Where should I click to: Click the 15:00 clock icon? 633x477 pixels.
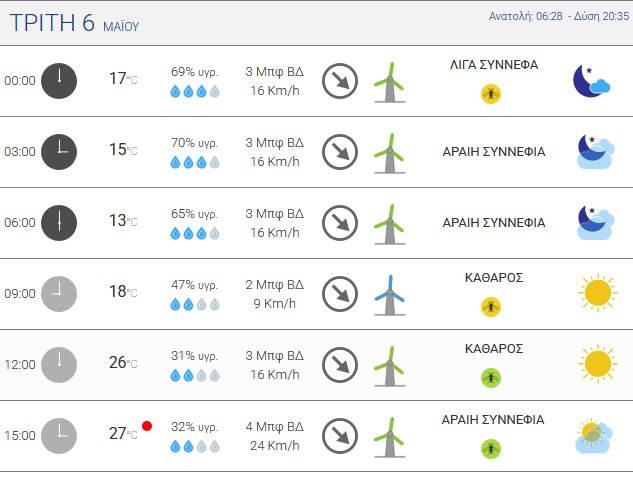tap(59, 436)
